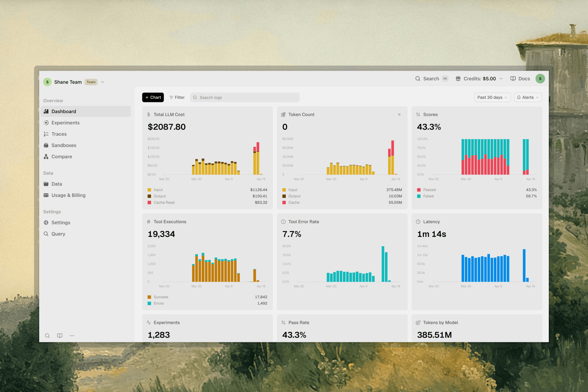Click the Filter button
The image size is (588, 392).
click(x=177, y=97)
